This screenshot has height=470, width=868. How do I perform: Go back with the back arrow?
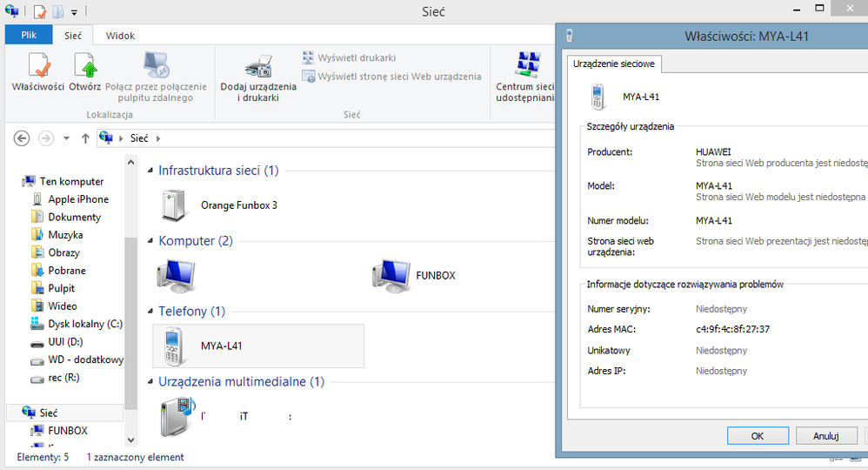[x=22, y=138]
